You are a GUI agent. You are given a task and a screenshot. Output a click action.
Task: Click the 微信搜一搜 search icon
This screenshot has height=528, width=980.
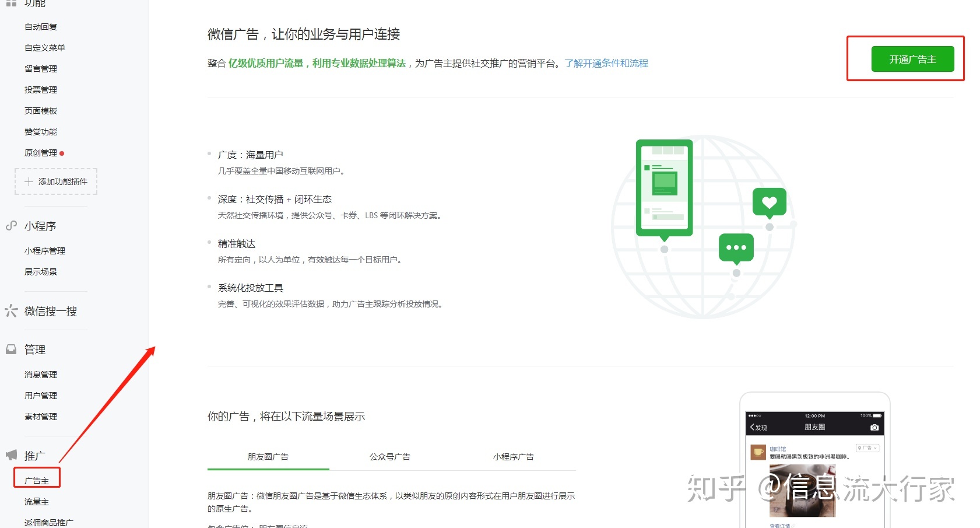coord(11,311)
